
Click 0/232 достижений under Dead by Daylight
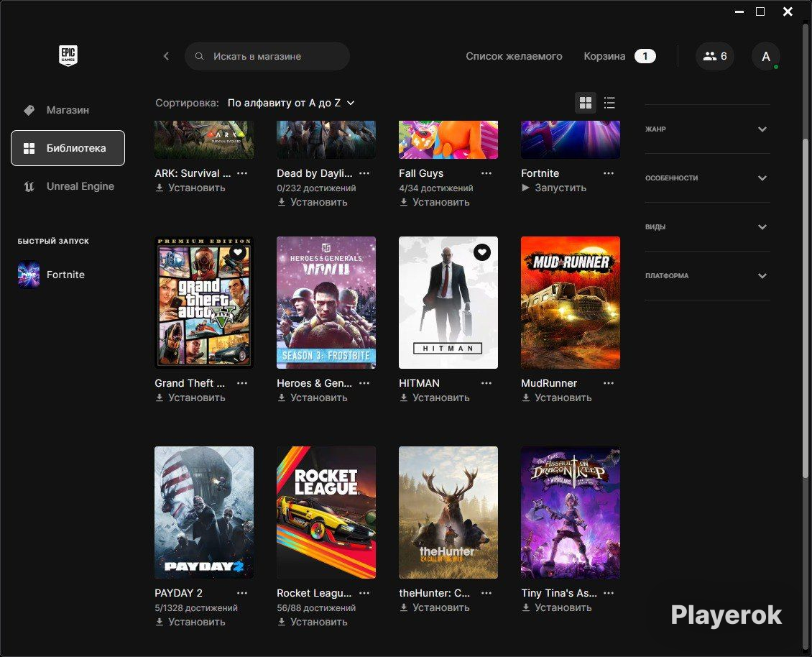[x=316, y=188]
